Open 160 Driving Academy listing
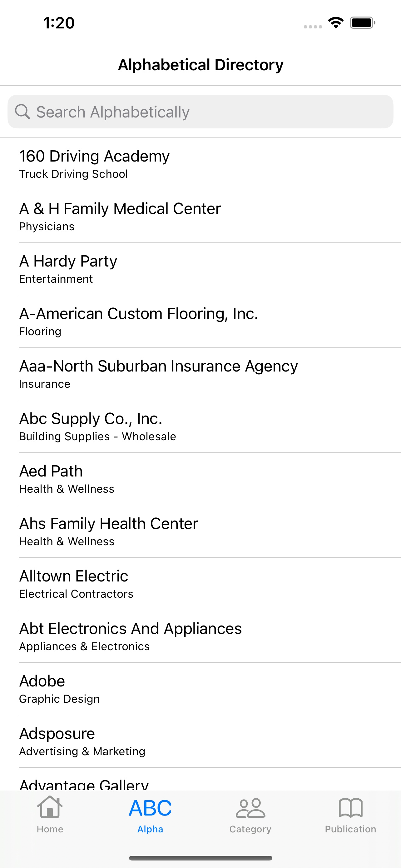The height and width of the screenshot is (868, 401). click(200, 164)
